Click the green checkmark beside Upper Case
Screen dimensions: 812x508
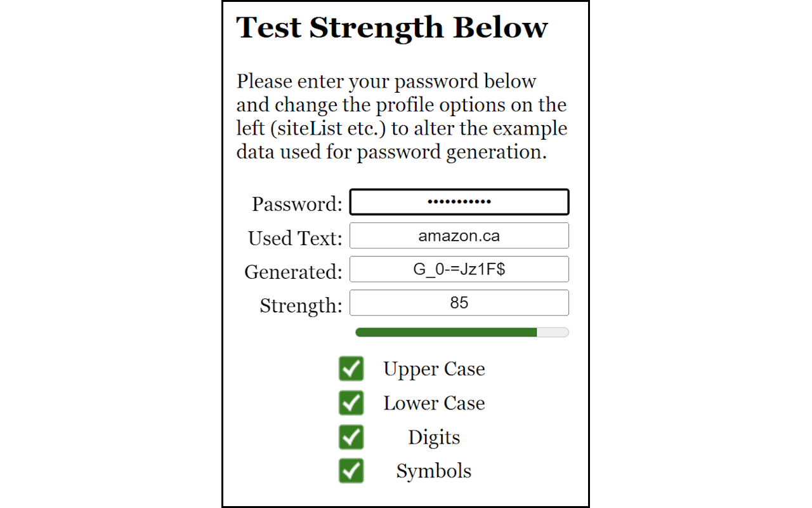[x=351, y=369]
